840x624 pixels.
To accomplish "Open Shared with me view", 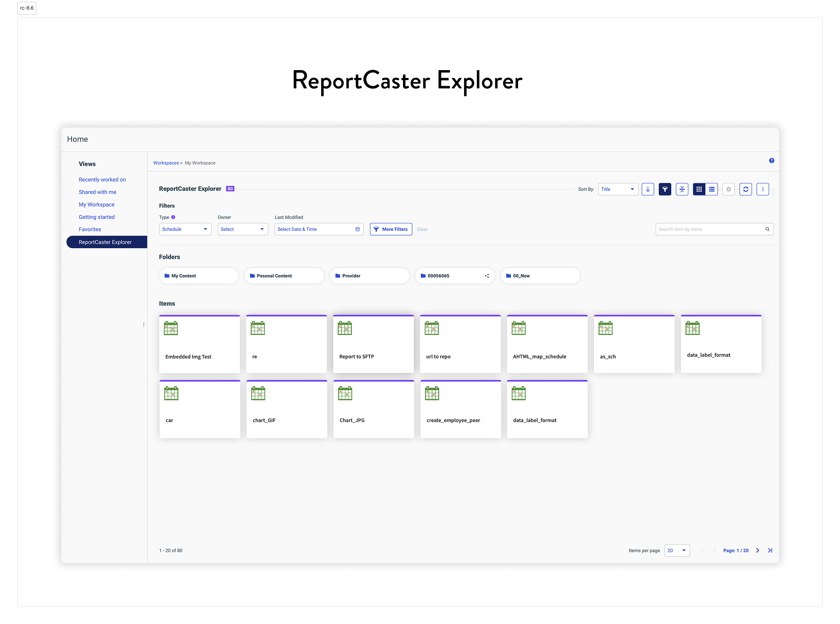I will coord(98,192).
